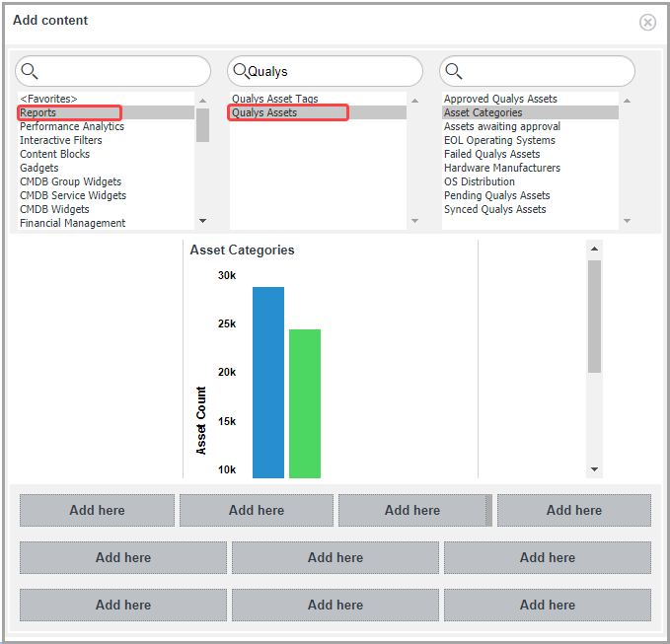This screenshot has height=644, width=670.
Task: Click preview pane scroll down arrow
Action: pos(594,469)
